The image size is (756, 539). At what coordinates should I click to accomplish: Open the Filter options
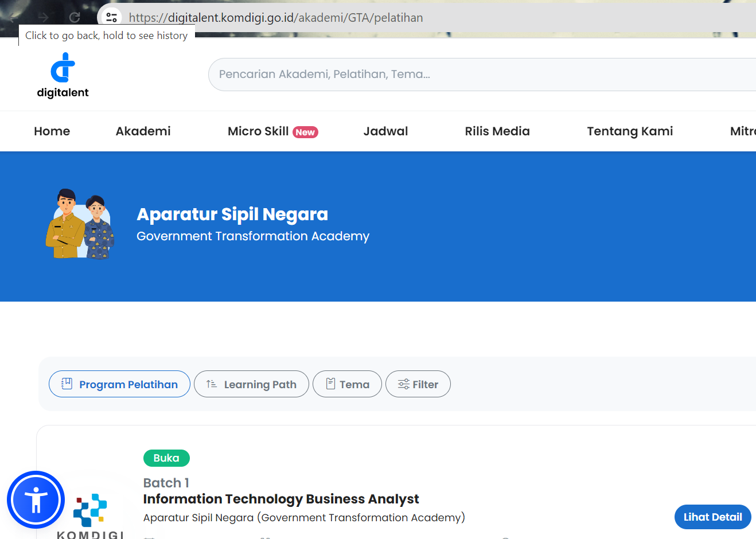click(418, 384)
